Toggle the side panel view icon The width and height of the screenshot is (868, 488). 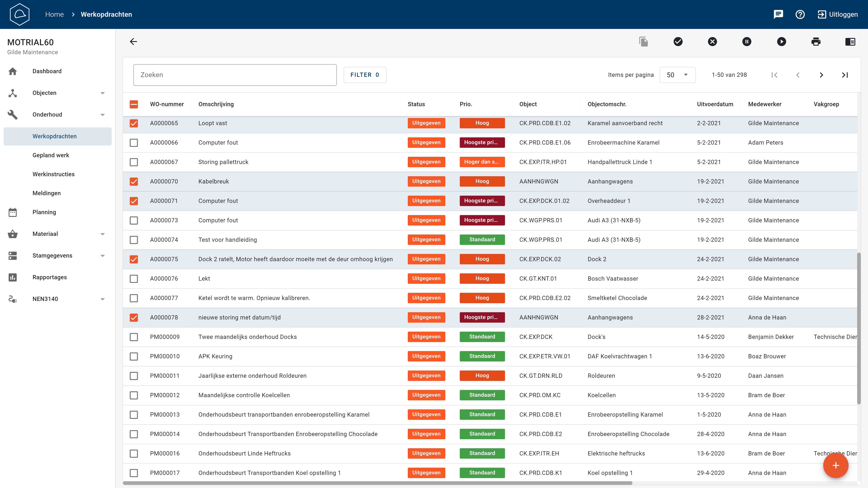(850, 41)
